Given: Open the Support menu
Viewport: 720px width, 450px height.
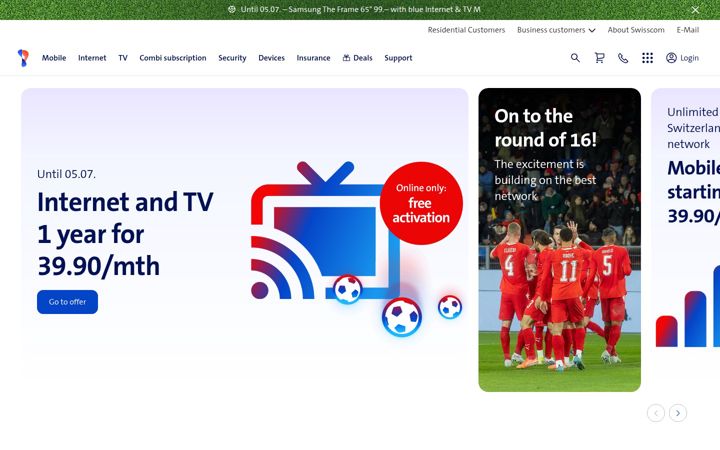Looking at the screenshot, I should point(398,58).
